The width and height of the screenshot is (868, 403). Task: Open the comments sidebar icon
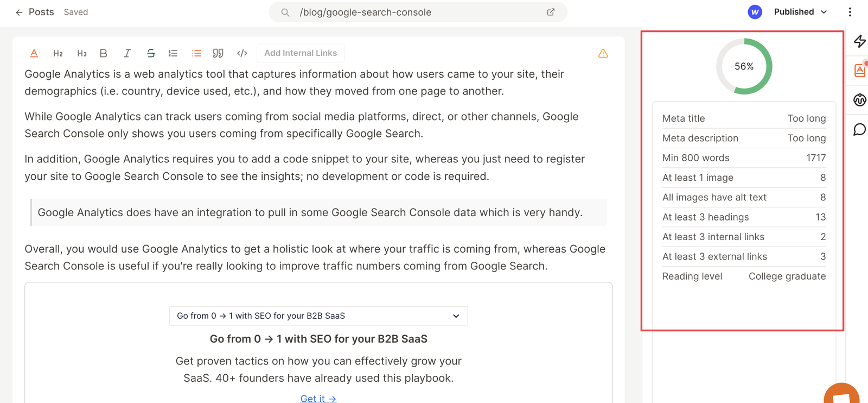(860, 129)
